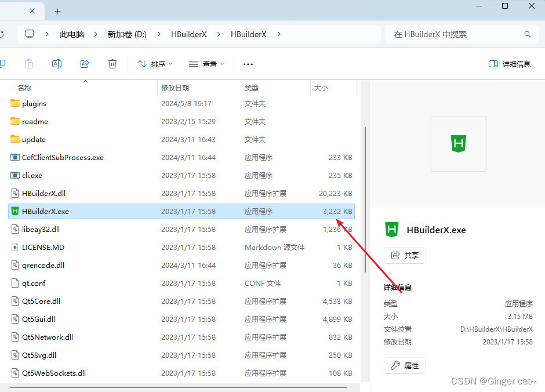Click the 20,223 KB size cell
This screenshot has height=392, width=545.
pyautogui.click(x=336, y=194)
